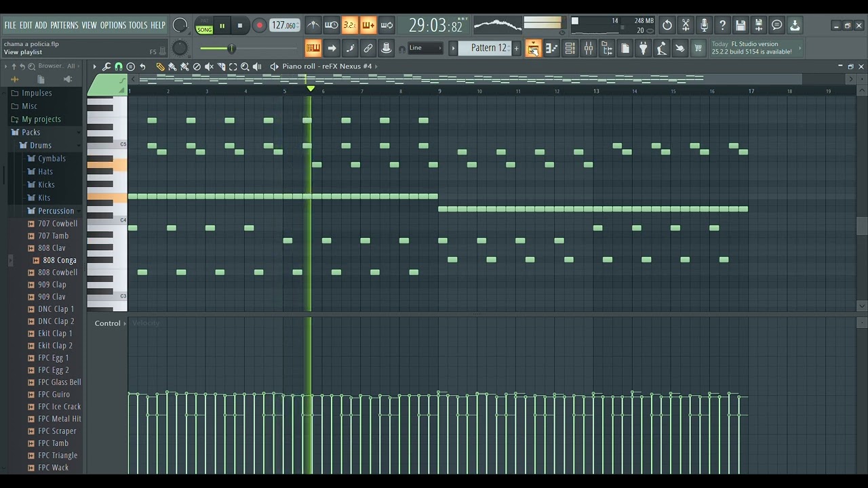Click the yellow playhead marker on timeline
This screenshot has height=488, width=868.
pos(311,89)
